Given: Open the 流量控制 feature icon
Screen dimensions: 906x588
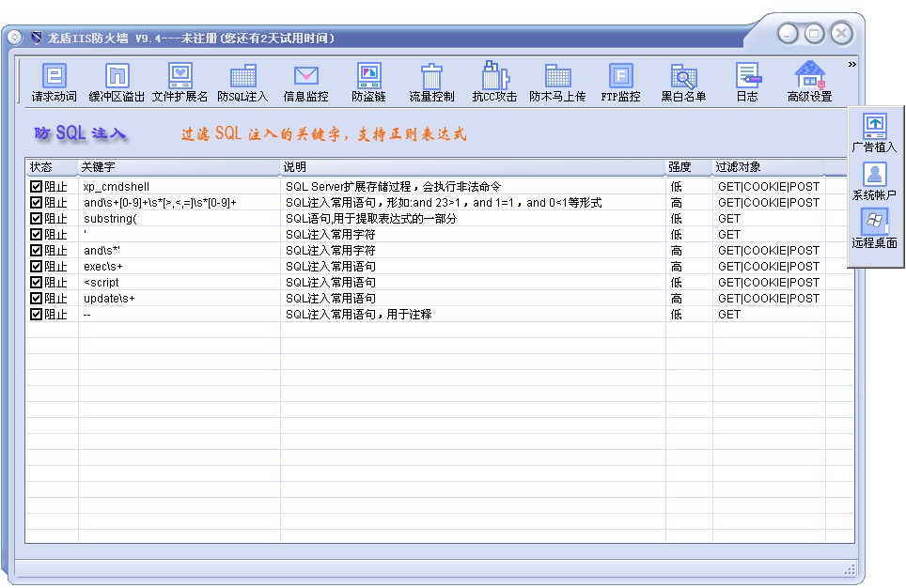Looking at the screenshot, I should (x=430, y=80).
